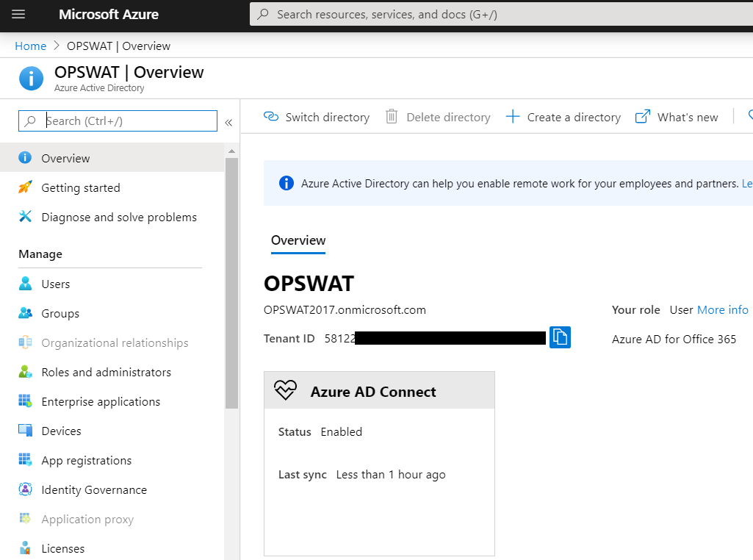Go to Home breadcrumb
The height and width of the screenshot is (560, 753).
[31, 46]
